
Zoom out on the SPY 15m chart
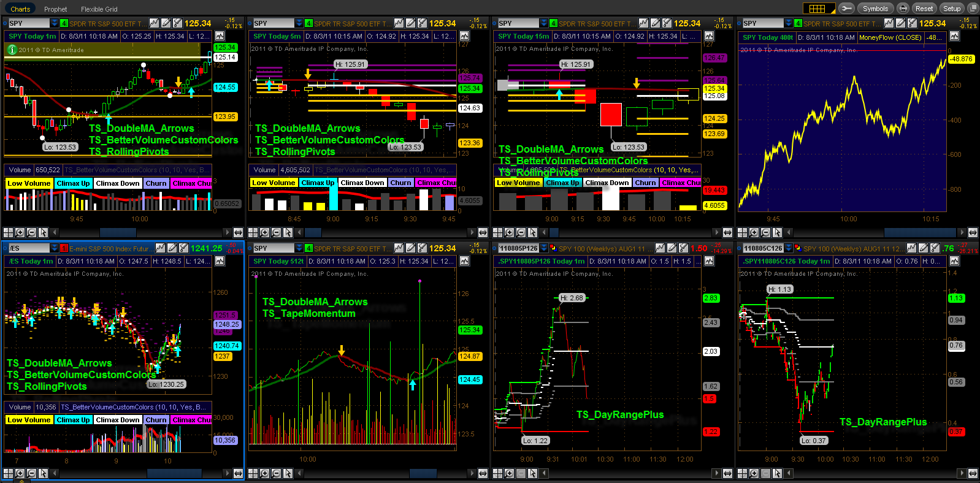(521, 232)
